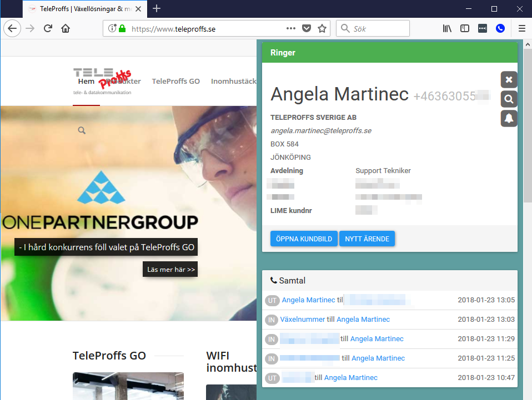
Task: Open Angela Martinec link in 11:29 call
Action: (x=377, y=338)
